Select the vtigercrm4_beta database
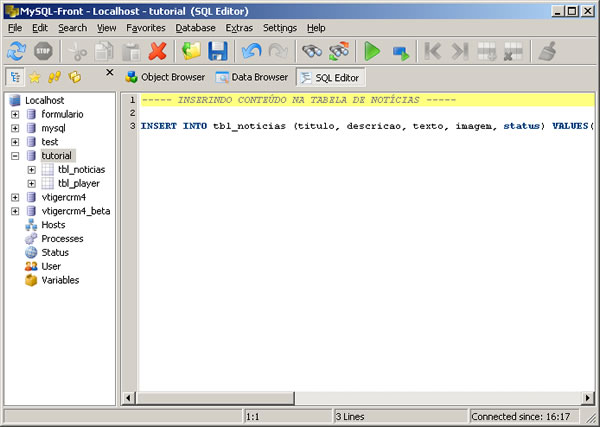This screenshot has width=600, height=427. tap(76, 211)
